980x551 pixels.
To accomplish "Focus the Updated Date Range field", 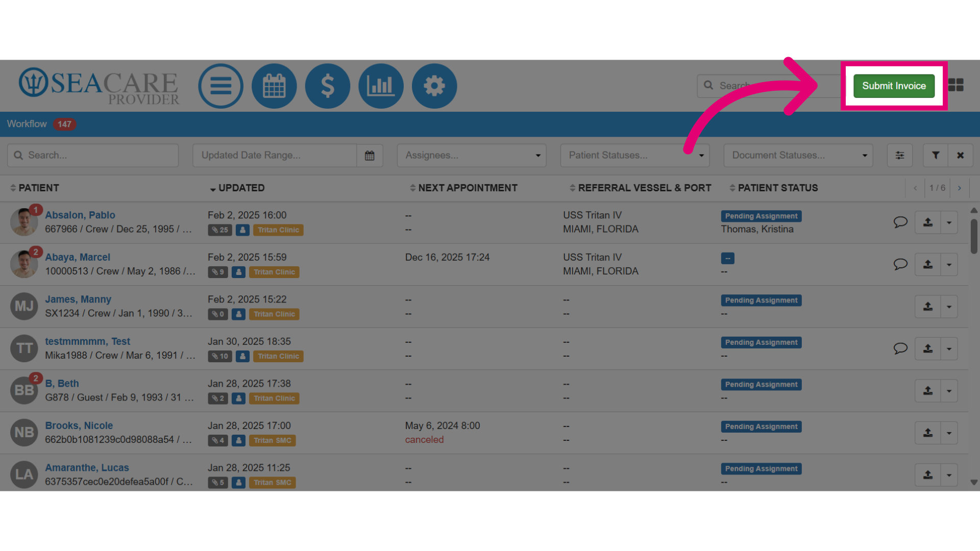I will pyautogui.click(x=275, y=155).
